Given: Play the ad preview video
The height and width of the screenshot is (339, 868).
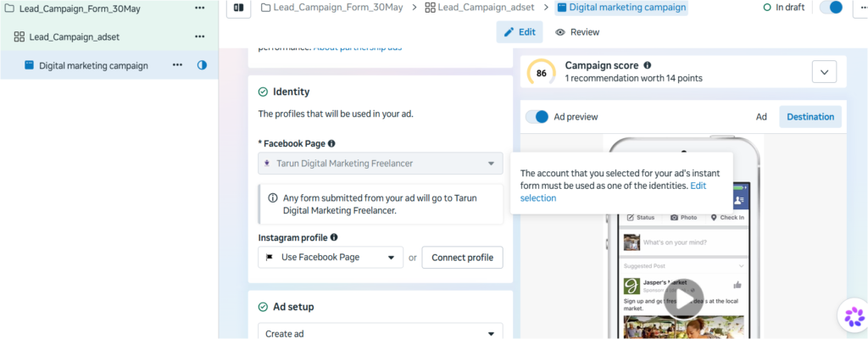Looking at the screenshot, I should [x=683, y=299].
